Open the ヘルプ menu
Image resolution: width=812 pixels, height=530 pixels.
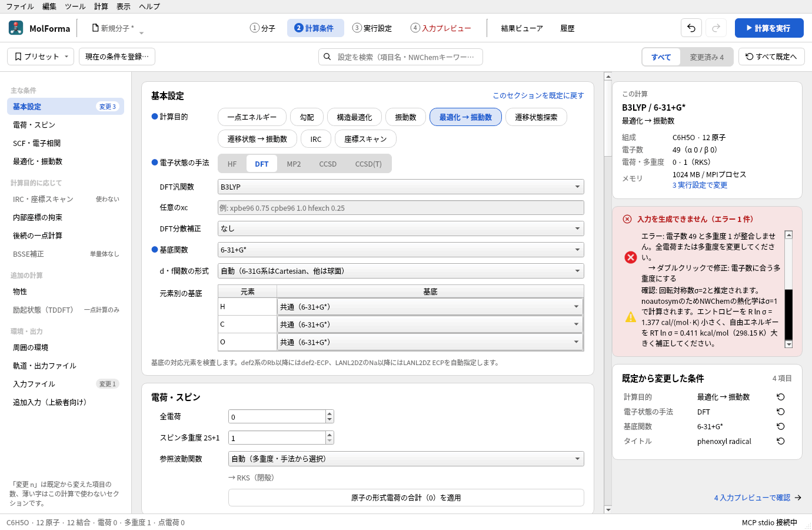[149, 6]
